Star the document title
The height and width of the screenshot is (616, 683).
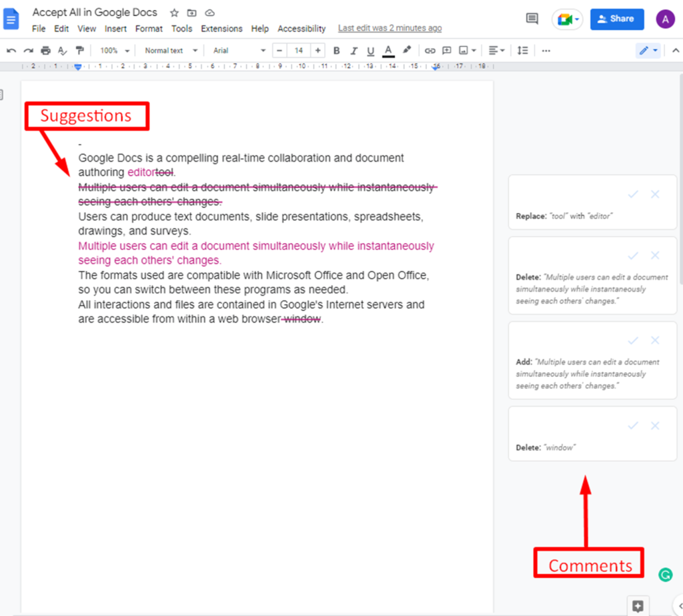(x=174, y=13)
